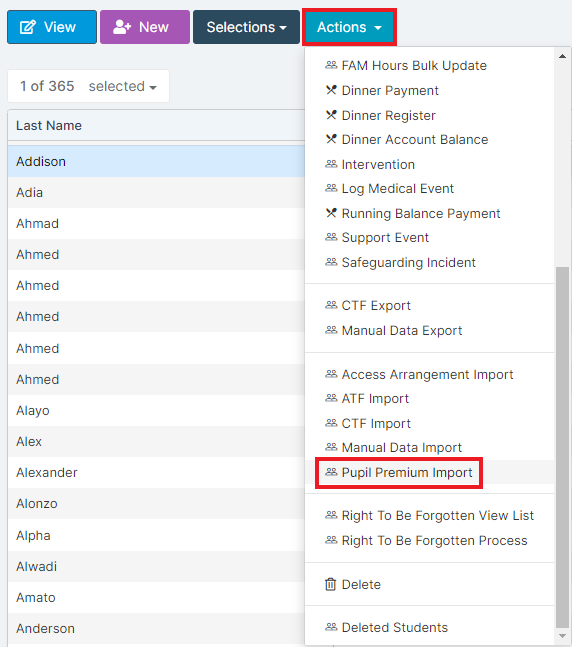Open Right To Be Forgotten Process
The image size is (572, 647).
(x=435, y=541)
